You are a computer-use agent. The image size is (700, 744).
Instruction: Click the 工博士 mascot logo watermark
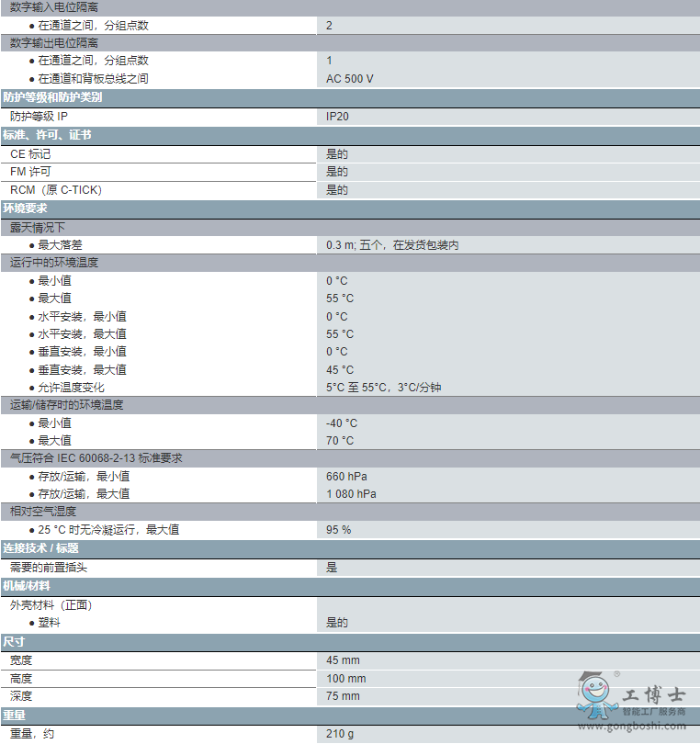pyautogui.click(x=597, y=696)
